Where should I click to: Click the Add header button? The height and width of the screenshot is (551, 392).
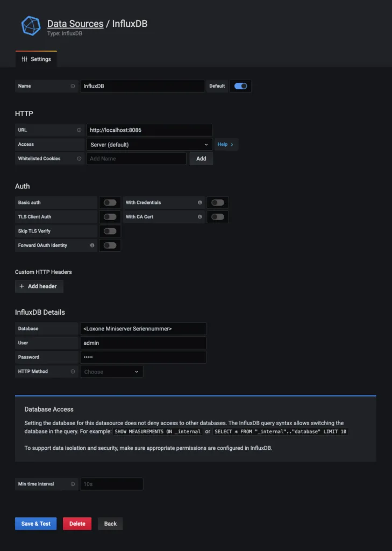pyautogui.click(x=39, y=286)
